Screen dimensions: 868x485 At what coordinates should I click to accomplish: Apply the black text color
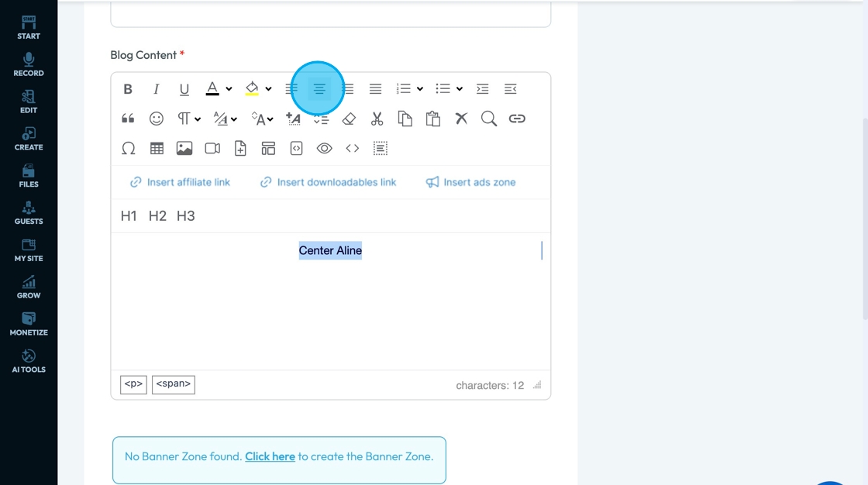click(212, 89)
